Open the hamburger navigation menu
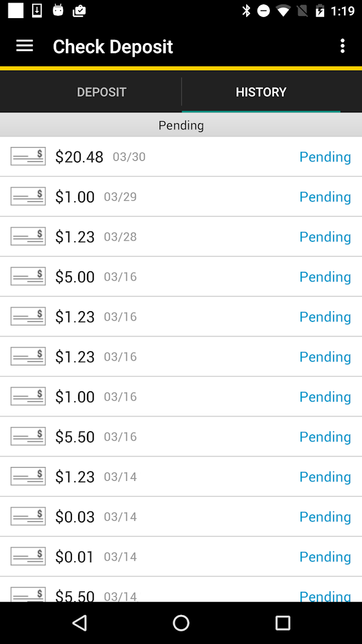Image resolution: width=362 pixels, height=644 pixels. pyautogui.click(x=24, y=46)
